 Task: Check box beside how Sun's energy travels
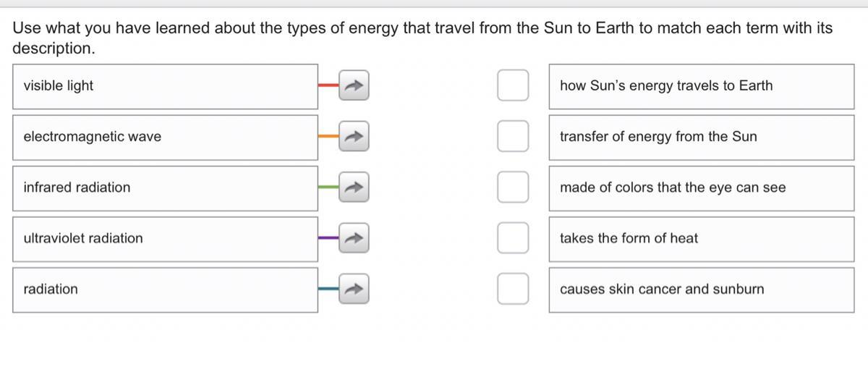513,85
